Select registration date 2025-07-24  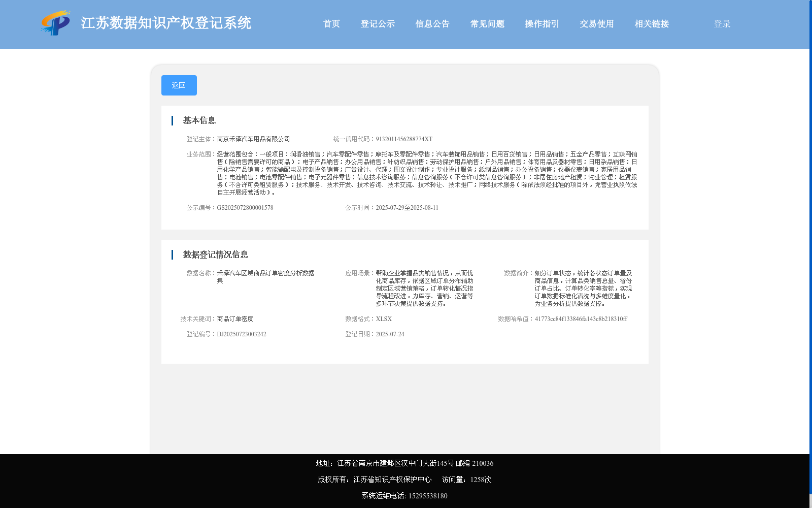click(390, 334)
